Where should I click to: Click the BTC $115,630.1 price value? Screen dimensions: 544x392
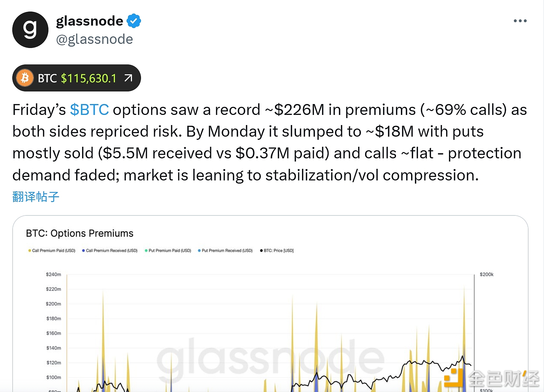88,78
